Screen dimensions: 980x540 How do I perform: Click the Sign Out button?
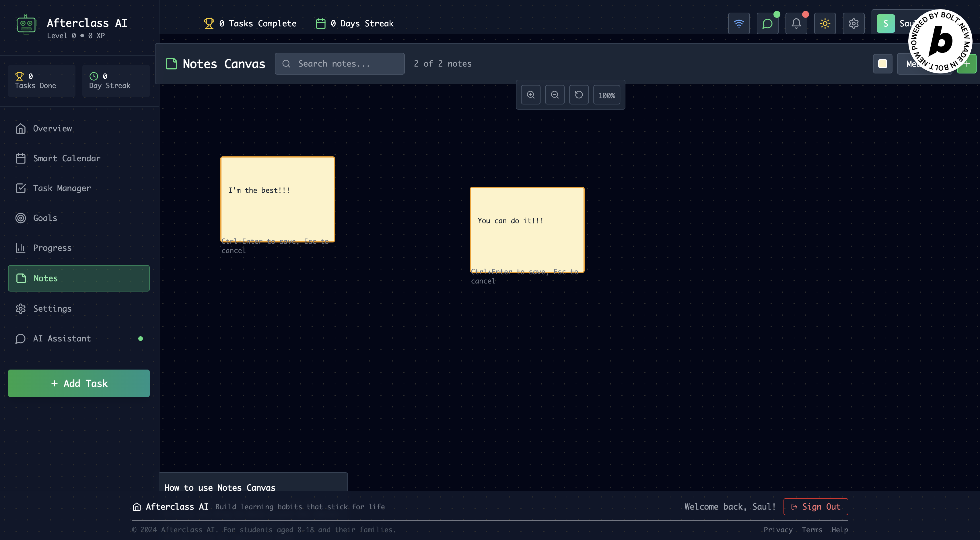tap(816, 506)
